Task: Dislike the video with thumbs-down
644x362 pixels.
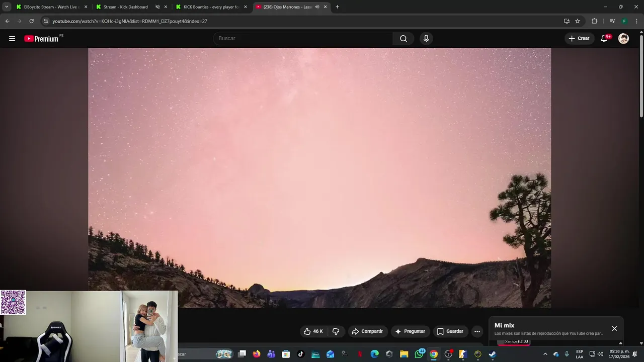Action: [336, 331]
